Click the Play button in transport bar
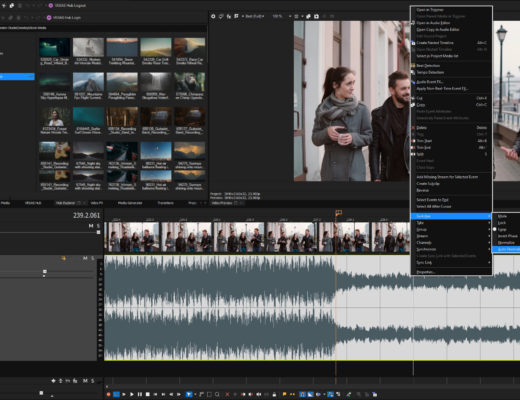The height and width of the screenshot is (400, 520). [x=132, y=394]
